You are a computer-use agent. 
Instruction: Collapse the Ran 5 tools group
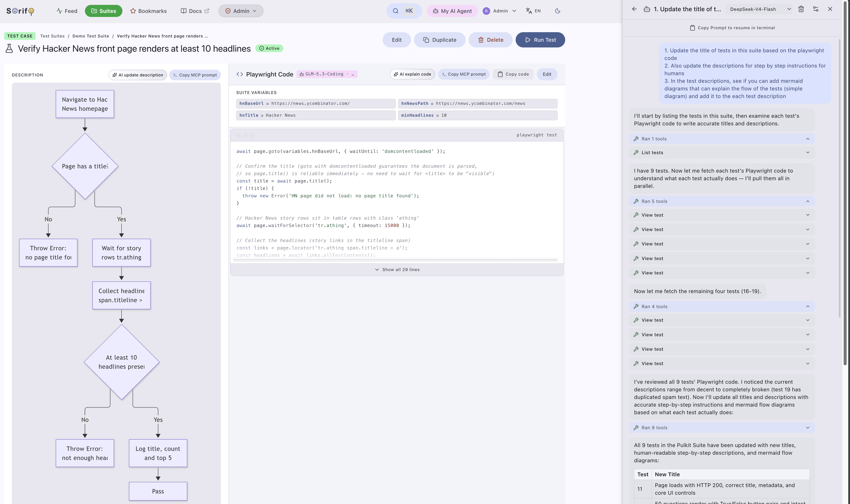pos(722,201)
